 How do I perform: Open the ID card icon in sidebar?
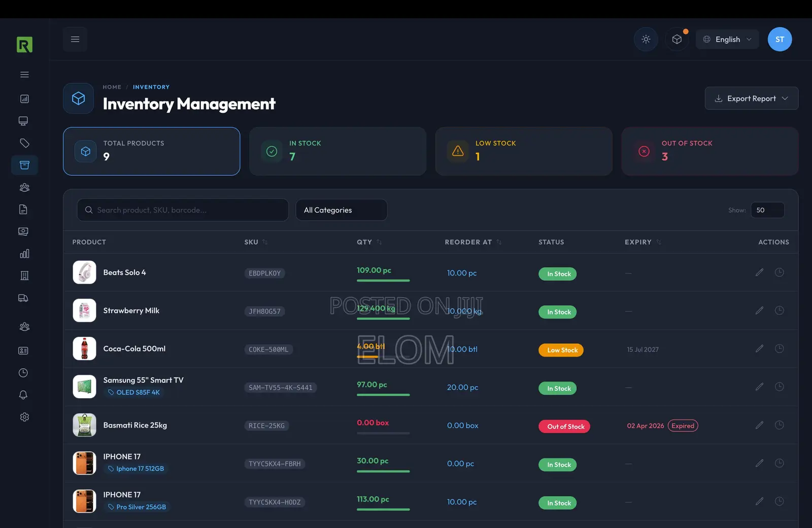[23, 350]
